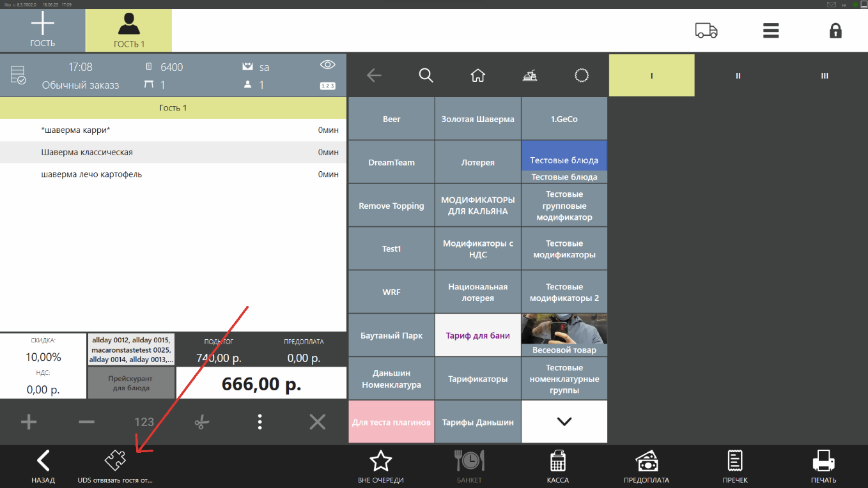The width and height of the screenshot is (868, 488).
Task: Decrease quantity with minus icon
Action: tap(86, 422)
